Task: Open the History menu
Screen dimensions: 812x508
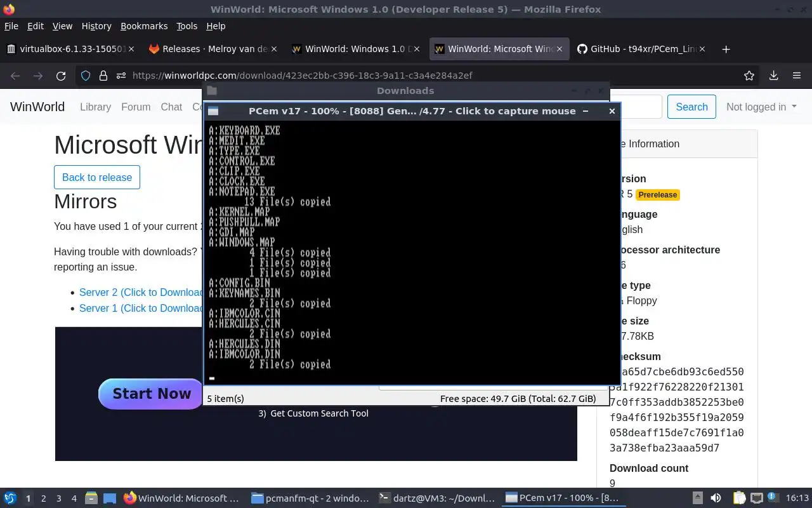Action: [x=96, y=26]
